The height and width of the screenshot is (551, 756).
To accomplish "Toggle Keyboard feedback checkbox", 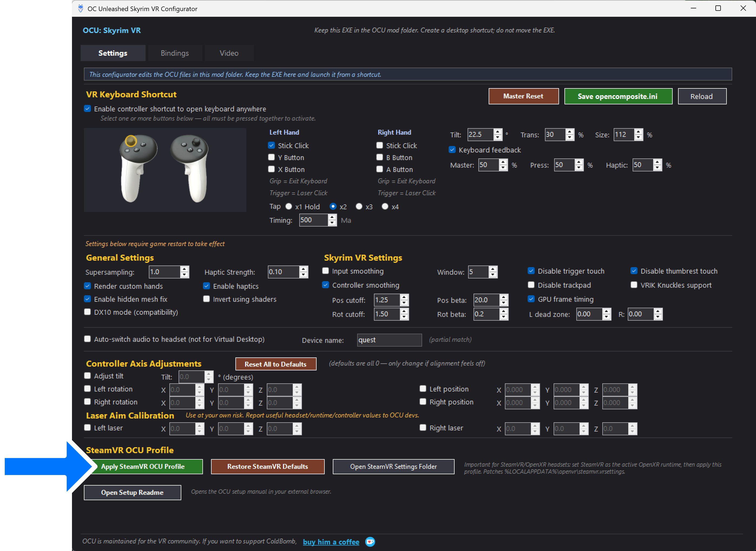I will 452,150.
